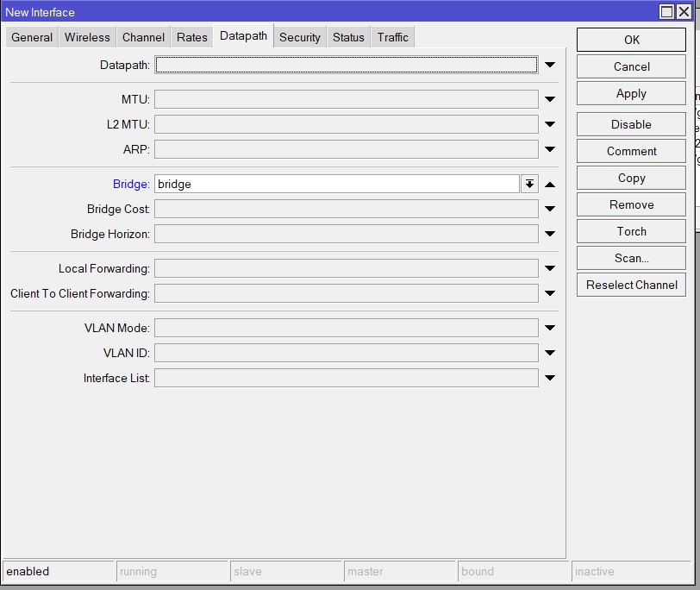The image size is (700, 590).
Task: Collapse the Bridge field with up arrow
Action: 550,184
